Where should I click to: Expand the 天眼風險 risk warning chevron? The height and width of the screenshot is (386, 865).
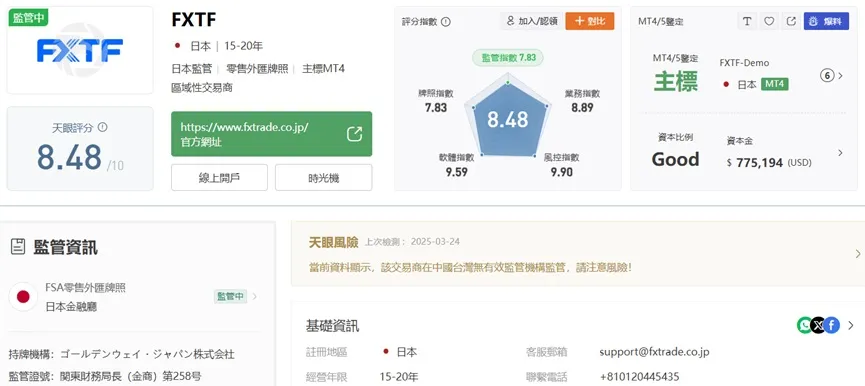pyautogui.click(x=858, y=254)
